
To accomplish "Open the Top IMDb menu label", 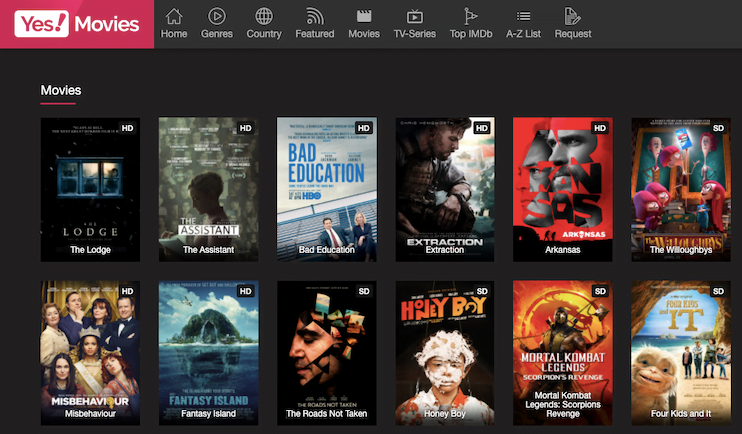I will tap(471, 34).
